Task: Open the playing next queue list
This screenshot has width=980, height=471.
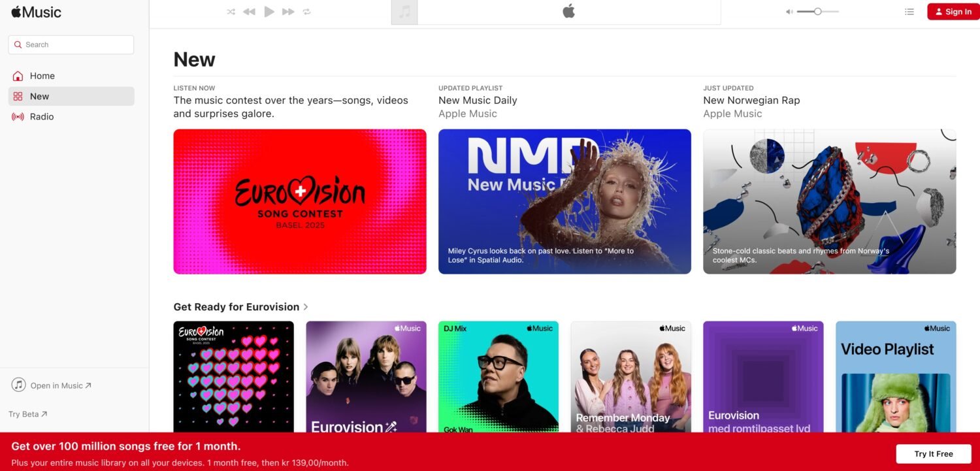Action: [x=909, y=12]
